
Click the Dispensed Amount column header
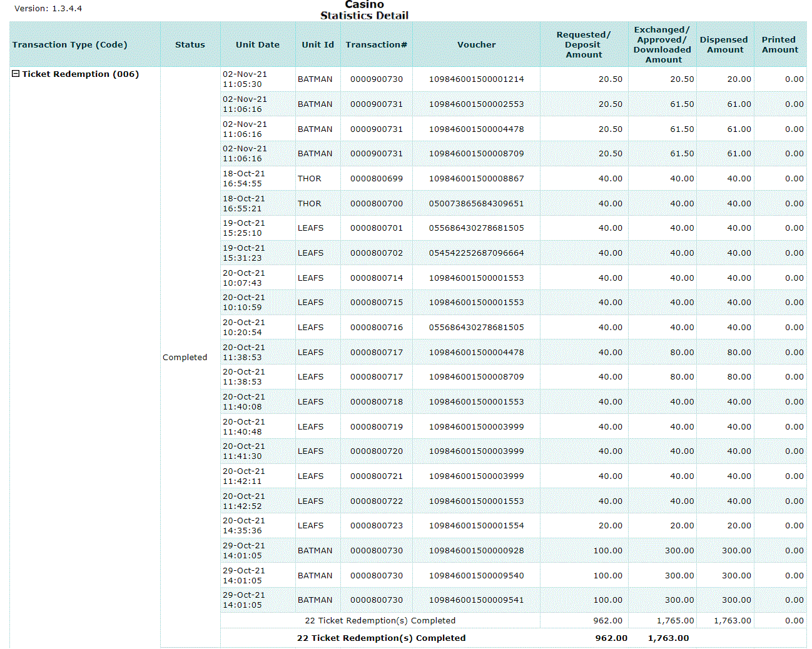724,45
